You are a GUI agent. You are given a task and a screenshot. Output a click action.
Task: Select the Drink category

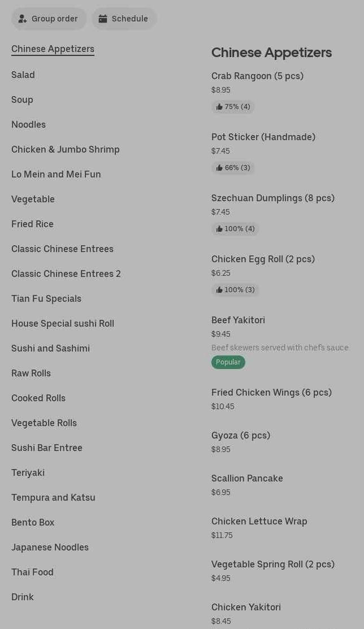click(23, 597)
